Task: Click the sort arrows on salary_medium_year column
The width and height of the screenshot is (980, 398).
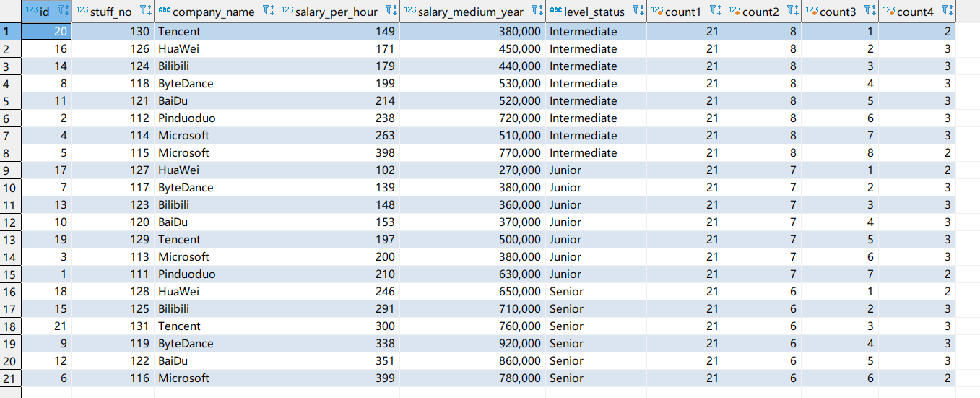Action: click(542, 11)
